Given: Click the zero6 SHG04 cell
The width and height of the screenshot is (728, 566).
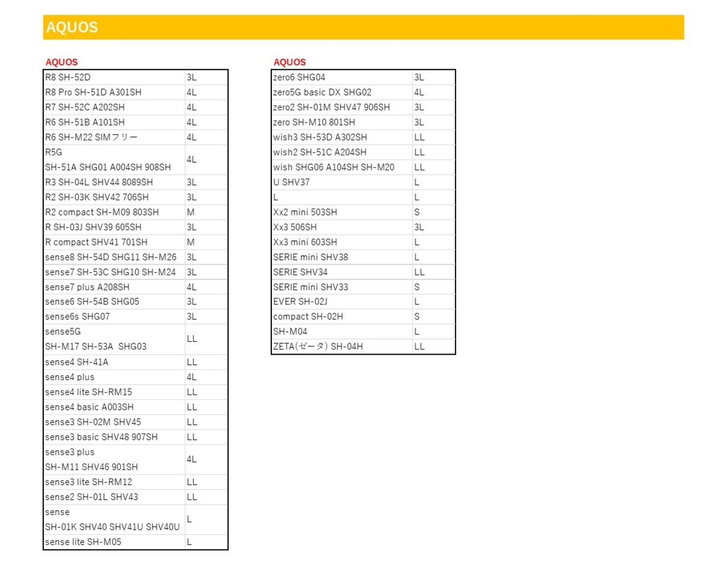Looking at the screenshot, I should coord(342,77).
